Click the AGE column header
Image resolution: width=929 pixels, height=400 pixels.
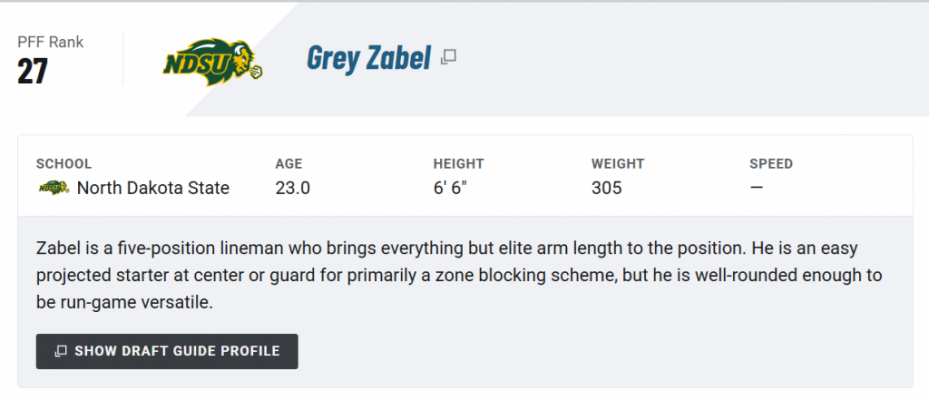[289, 164]
